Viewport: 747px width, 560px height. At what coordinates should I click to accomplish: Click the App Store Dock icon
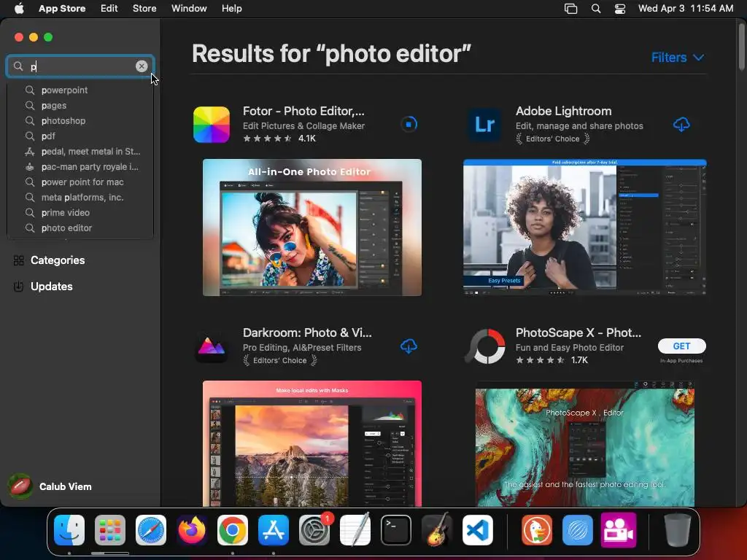tap(274, 530)
